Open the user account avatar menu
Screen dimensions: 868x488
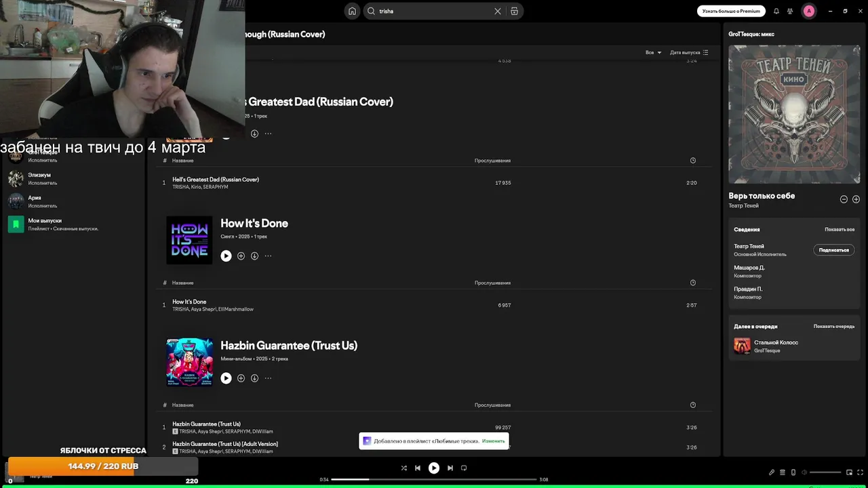(x=809, y=11)
